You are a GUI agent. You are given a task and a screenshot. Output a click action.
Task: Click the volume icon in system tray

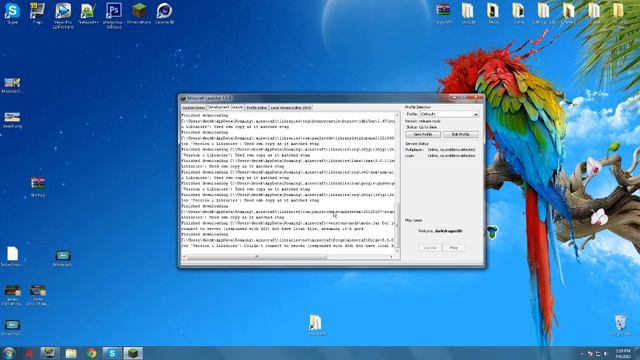click(606, 353)
